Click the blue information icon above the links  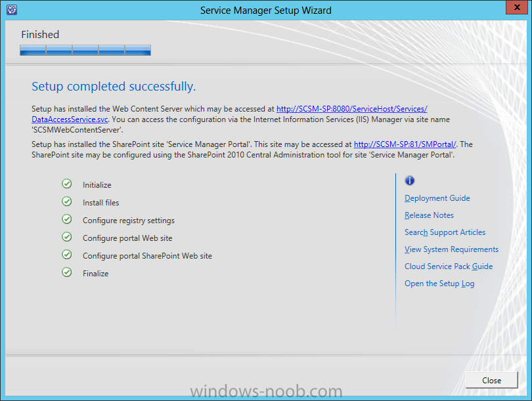coord(410,180)
